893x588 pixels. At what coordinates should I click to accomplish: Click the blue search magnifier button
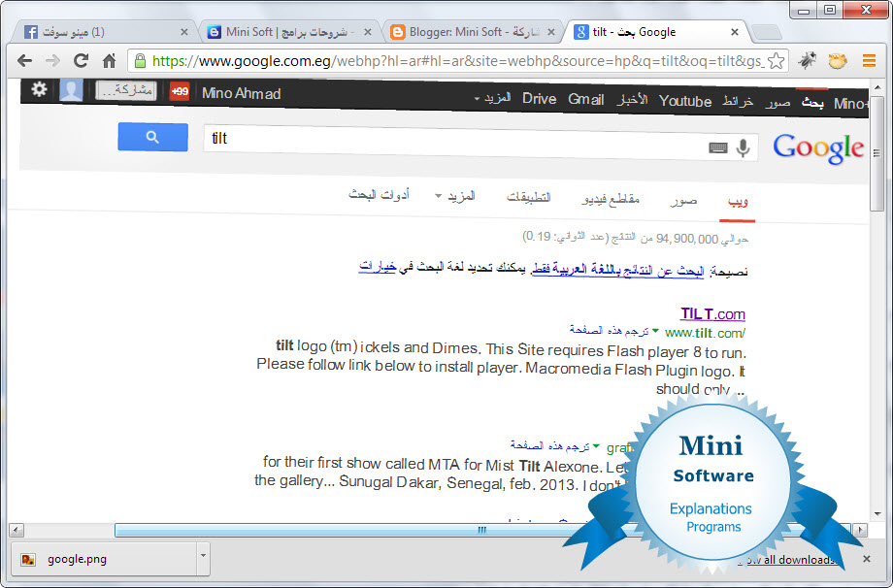(152, 137)
